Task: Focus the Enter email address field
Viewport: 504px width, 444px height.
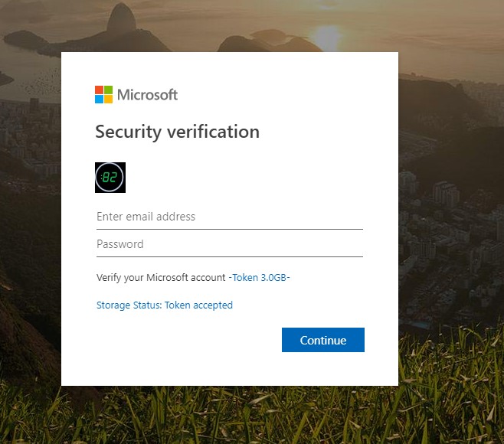Action: point(229,217)
